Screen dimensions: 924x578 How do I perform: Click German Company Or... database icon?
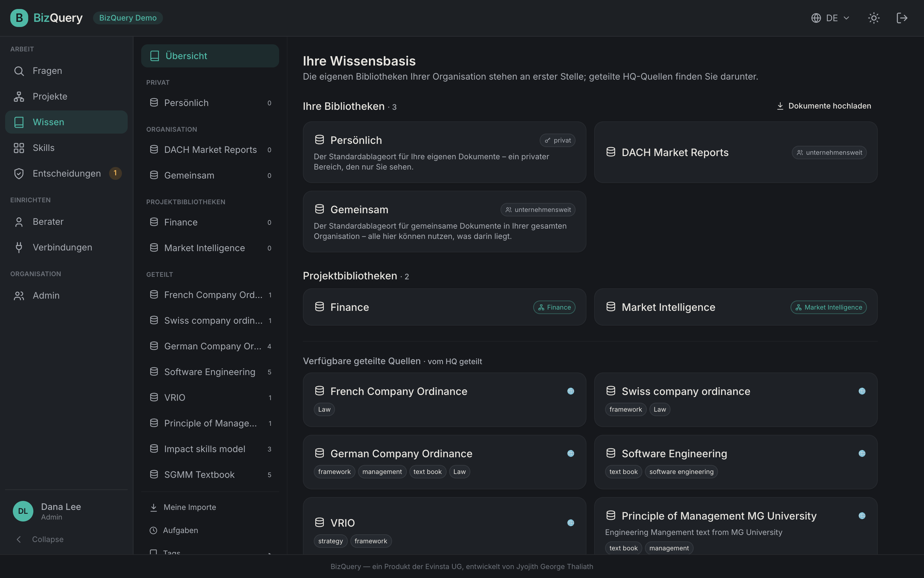click(154, 346)
